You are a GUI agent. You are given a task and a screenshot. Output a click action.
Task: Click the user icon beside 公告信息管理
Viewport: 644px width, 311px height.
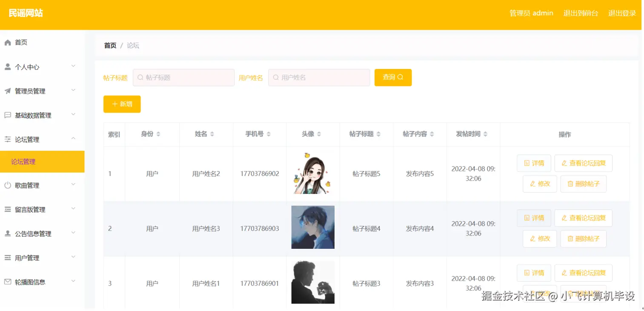[x=8, y=233]
